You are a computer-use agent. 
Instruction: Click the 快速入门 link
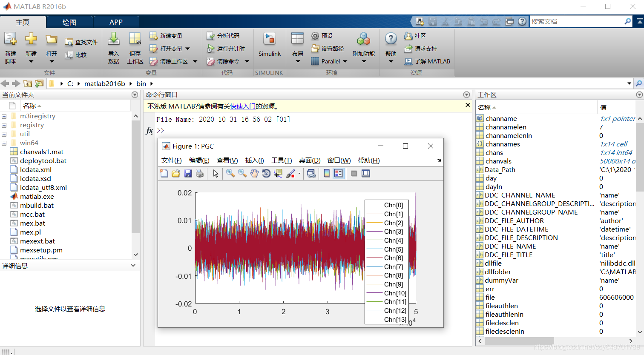[243, 106]
